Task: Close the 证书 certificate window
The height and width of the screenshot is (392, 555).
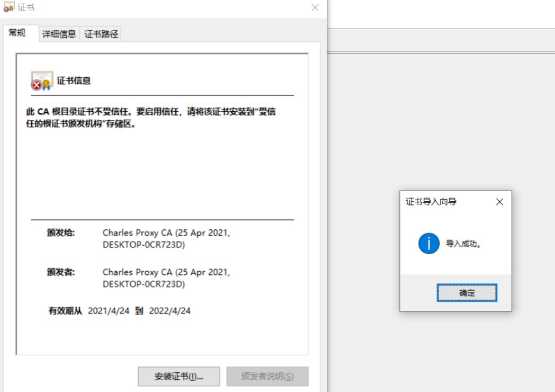Action: point(315,7)
